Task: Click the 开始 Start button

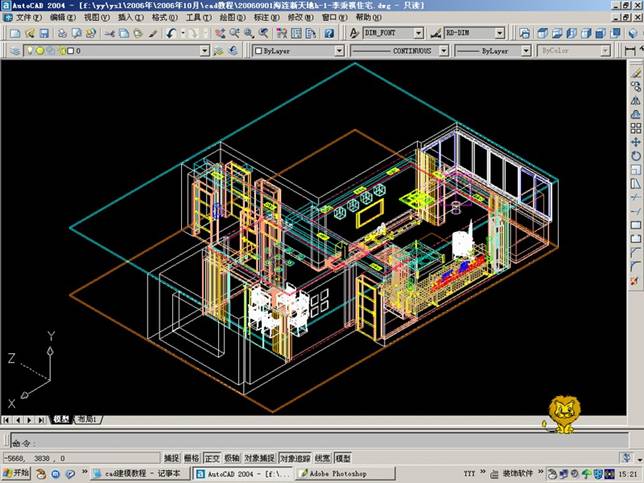Action: (18, 473)
